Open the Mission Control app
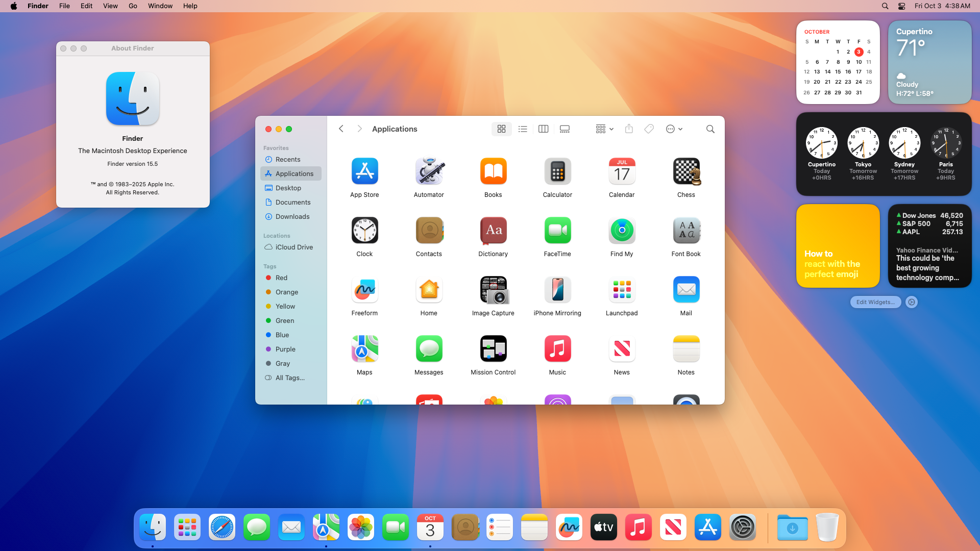Image resolution: width=980 pixels, height=551 pixels. (493, 349)
